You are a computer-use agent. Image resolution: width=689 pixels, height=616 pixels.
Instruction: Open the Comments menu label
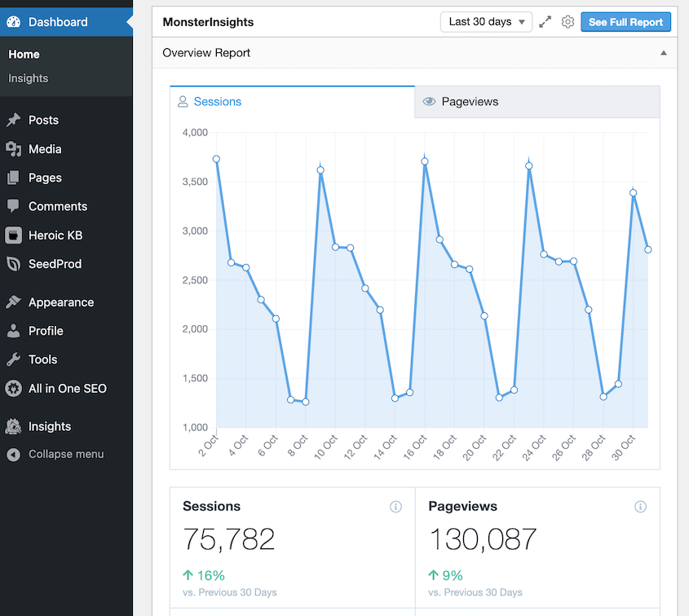point(58,206)
